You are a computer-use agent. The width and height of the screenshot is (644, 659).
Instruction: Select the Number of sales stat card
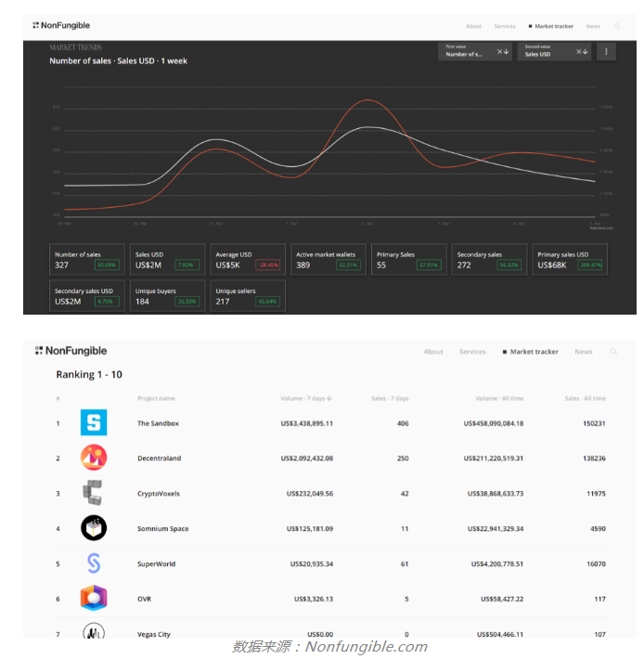coord(87,259)
